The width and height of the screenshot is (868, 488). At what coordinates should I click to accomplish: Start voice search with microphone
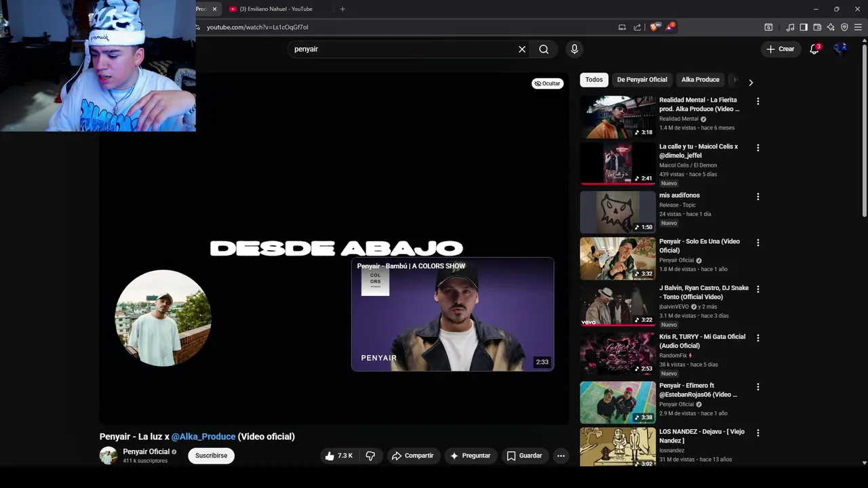(574, 49)
